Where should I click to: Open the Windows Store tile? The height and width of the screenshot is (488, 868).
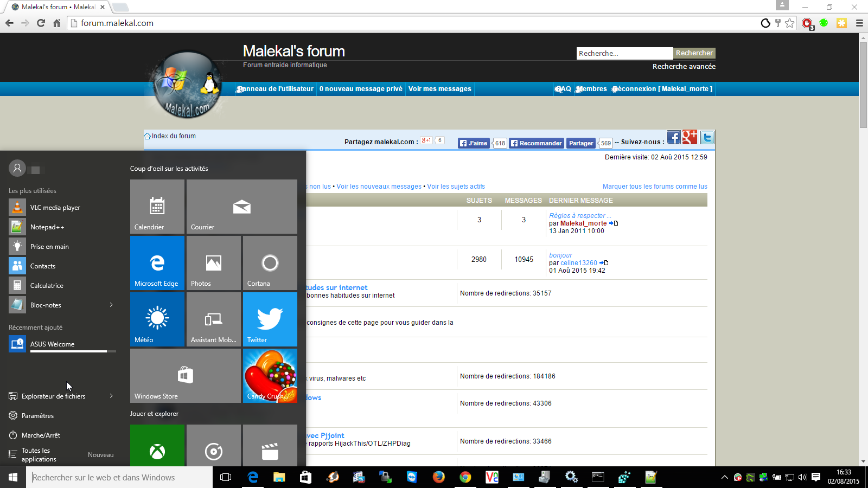186,376
